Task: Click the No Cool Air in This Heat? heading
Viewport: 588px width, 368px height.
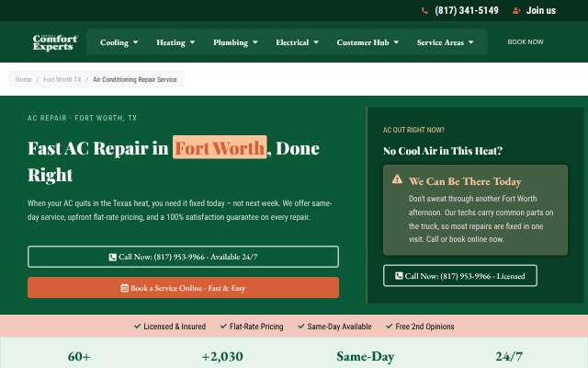Action: pos(443,151)
